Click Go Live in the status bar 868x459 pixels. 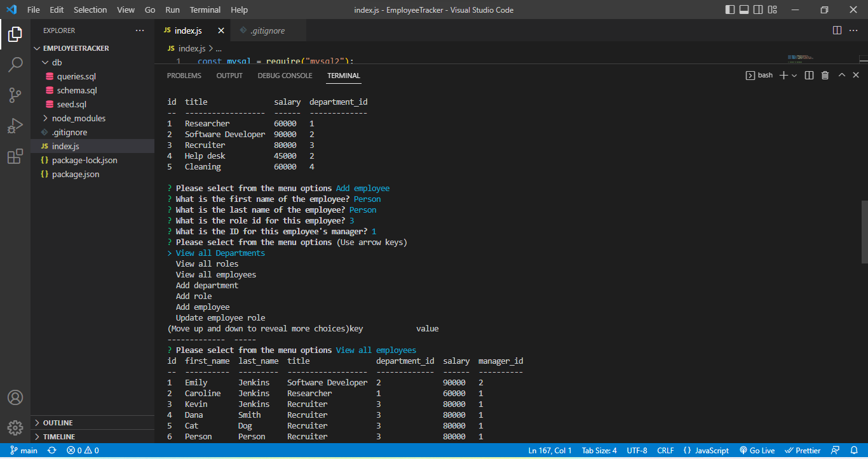(x=757, y=450)
